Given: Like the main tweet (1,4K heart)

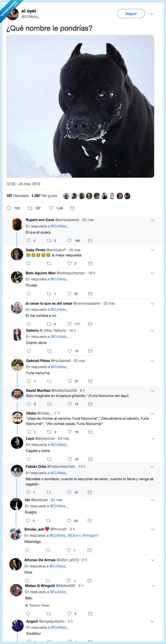Looking at the screenshot, I should (x=51, y=208).
